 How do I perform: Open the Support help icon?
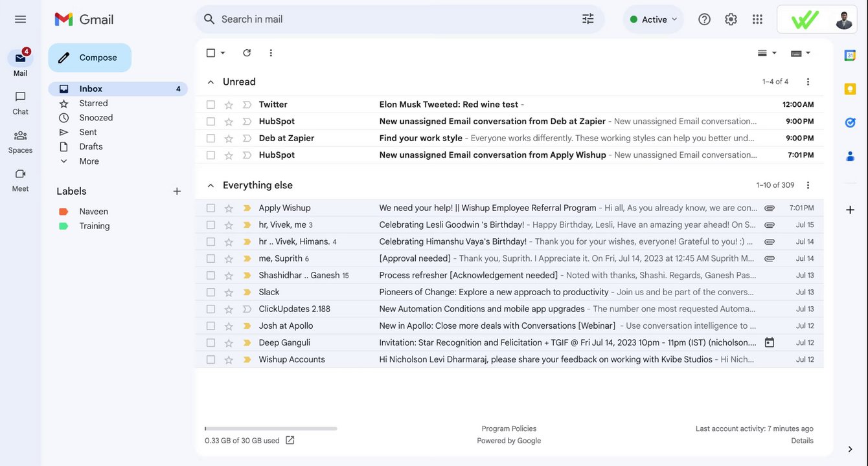click(704, 19)
